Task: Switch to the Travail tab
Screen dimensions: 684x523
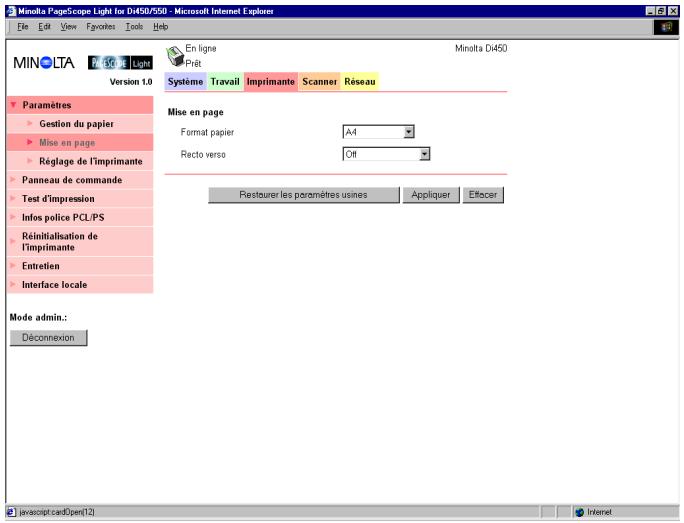Action: (225, 82)
